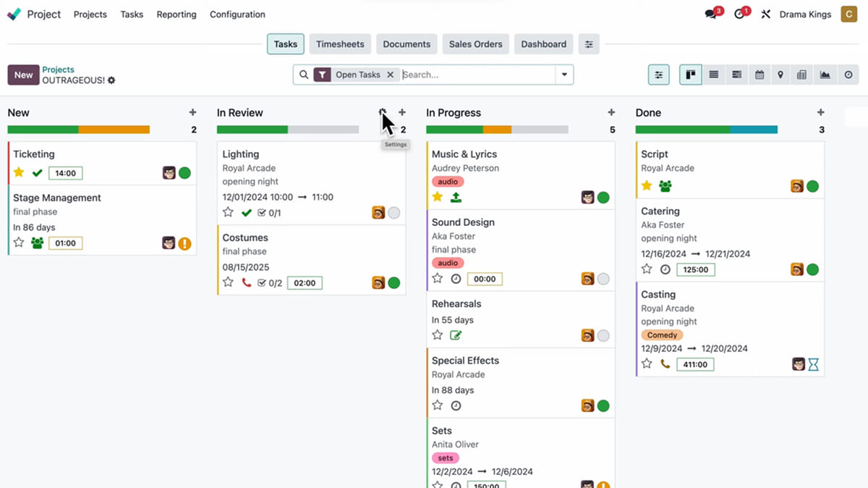Click in the Search input field
868x488 pixels.
477,75
